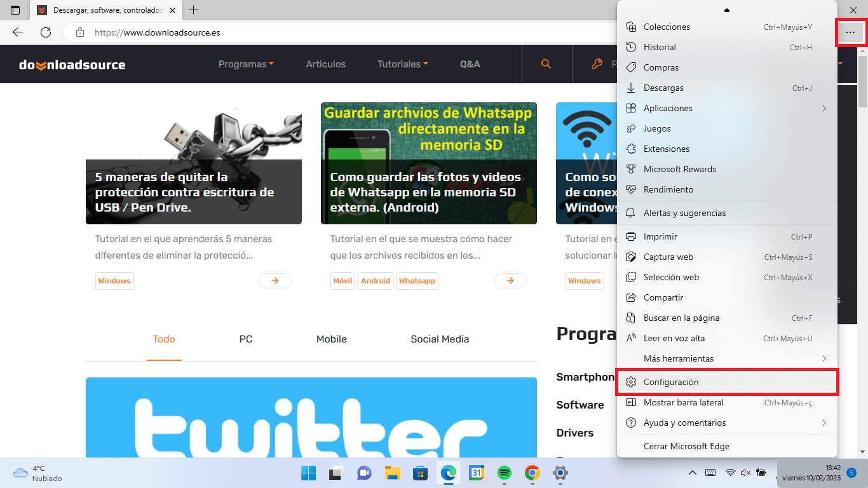Open File Explorer from the taskbar

[392, 473]
